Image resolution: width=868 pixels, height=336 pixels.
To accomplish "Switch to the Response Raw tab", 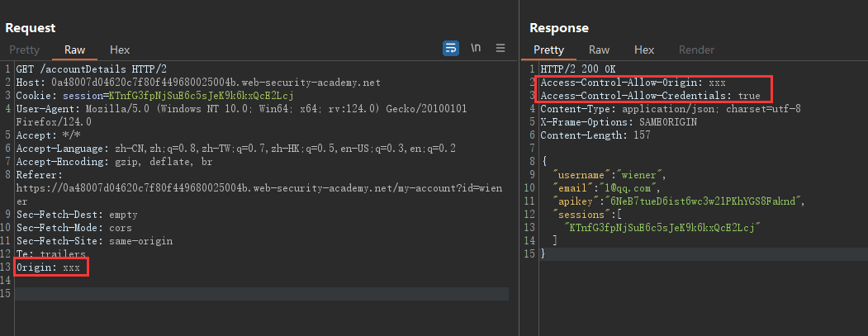I will click(599, 50).
